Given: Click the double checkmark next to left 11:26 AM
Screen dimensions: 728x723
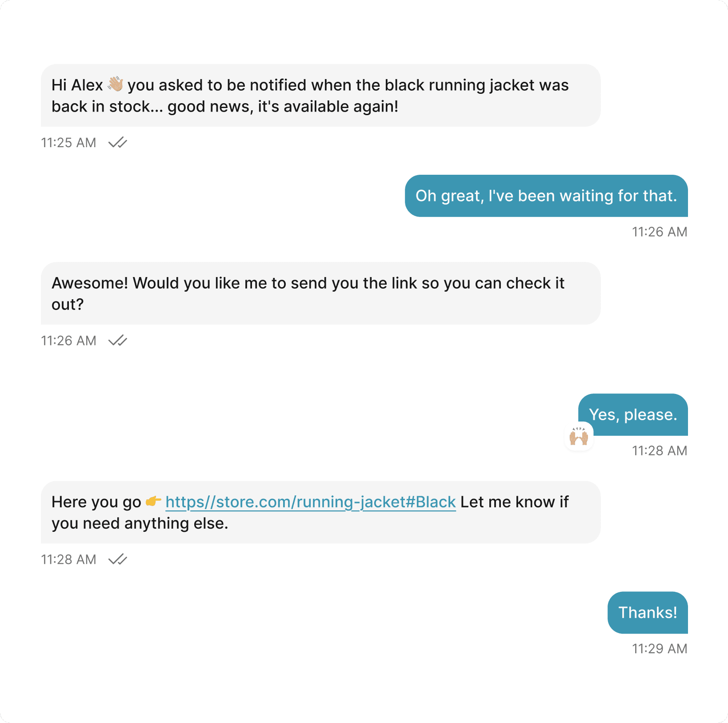Looking at the screenshot, I should pos(118,341).
